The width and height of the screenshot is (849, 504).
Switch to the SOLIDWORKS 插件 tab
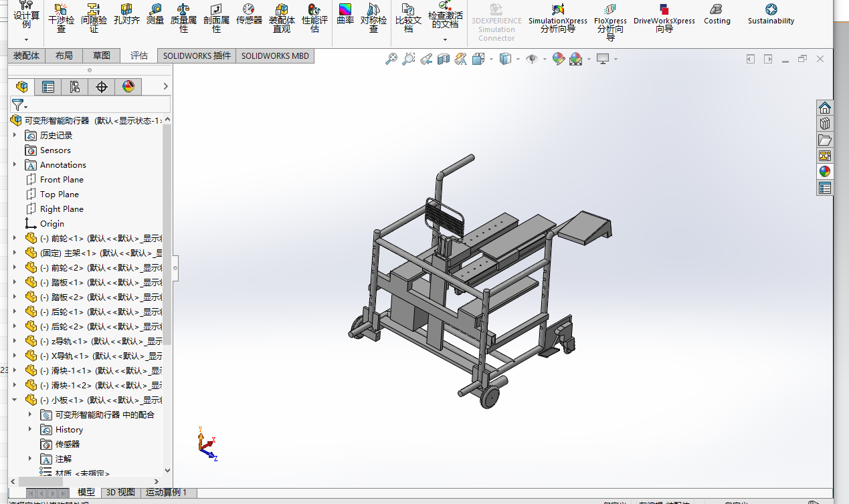pyautogui.click(x=197, y=55)
